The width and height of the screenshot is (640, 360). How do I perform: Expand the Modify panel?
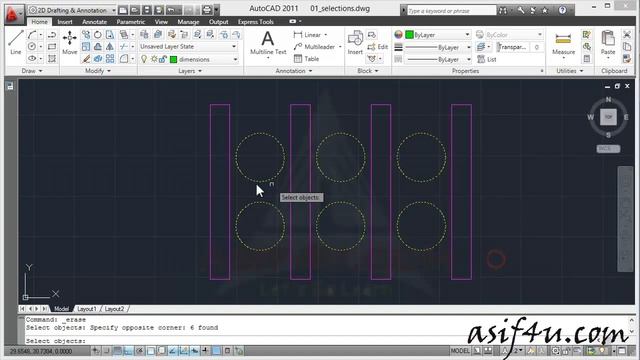98,71
